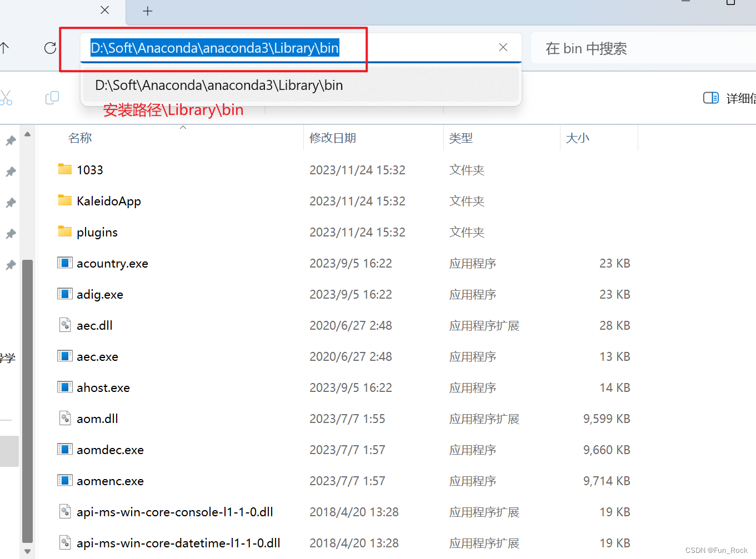Sort by the 修改日期 column header

[x=333, y=138]
